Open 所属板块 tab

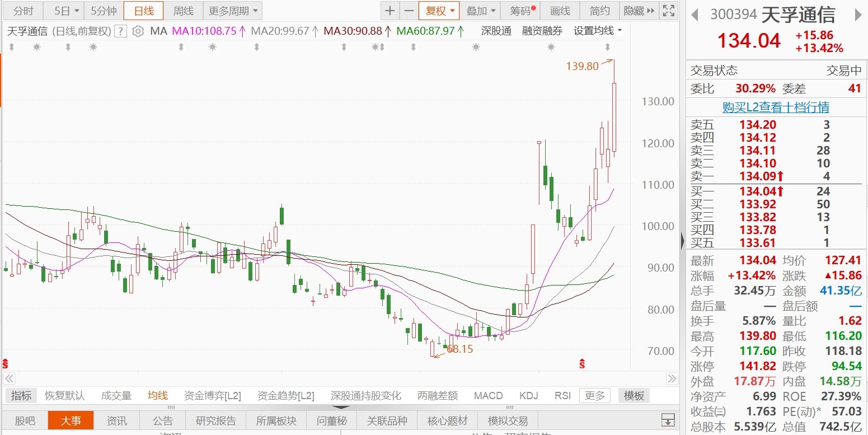click(276, 420)
